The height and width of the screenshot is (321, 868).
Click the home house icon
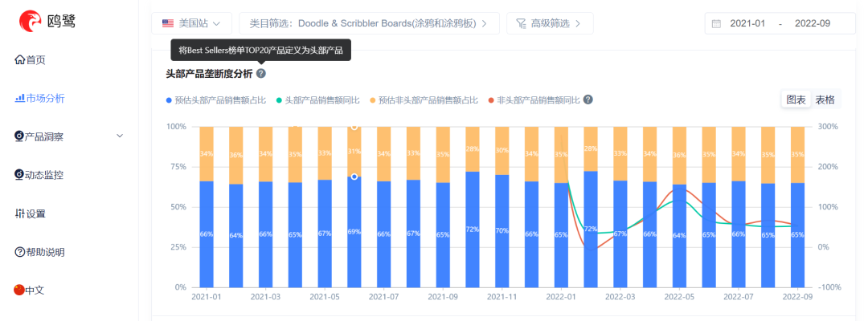click(x=20, y=59)
